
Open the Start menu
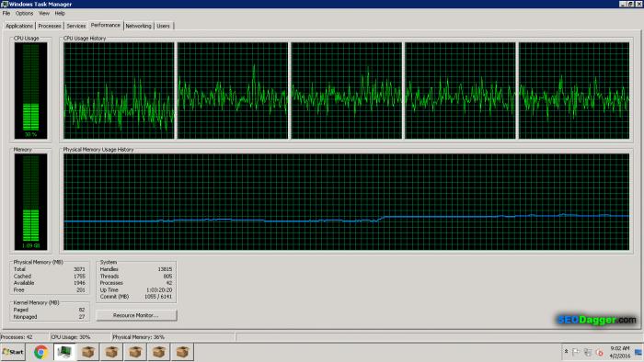[x=13, y=352]
